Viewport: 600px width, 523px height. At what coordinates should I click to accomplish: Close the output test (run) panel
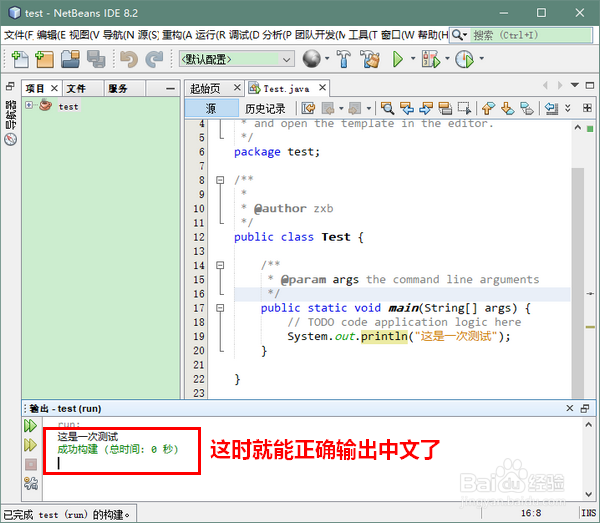(x=569, y=408)
